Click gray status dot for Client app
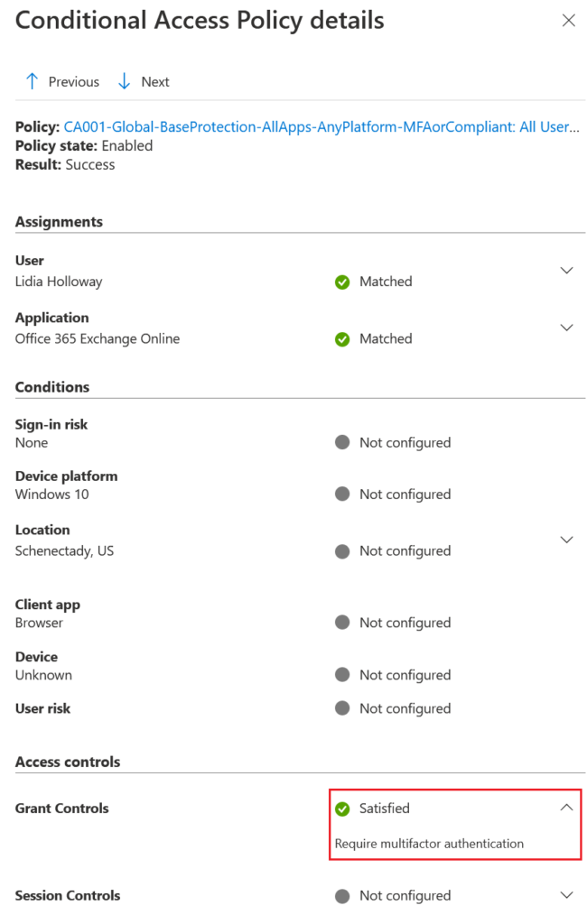 coord(342,623)
